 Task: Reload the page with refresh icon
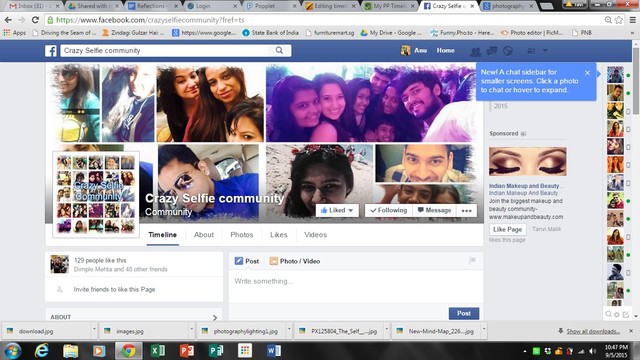pyautogui.click(x=36, y=20)
